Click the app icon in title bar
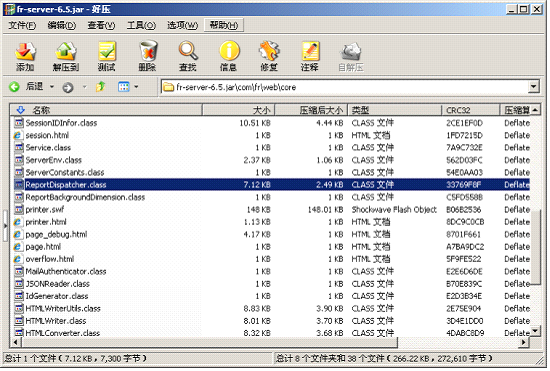The height and width of the screenshot is (371, 550). pos(10,9)
